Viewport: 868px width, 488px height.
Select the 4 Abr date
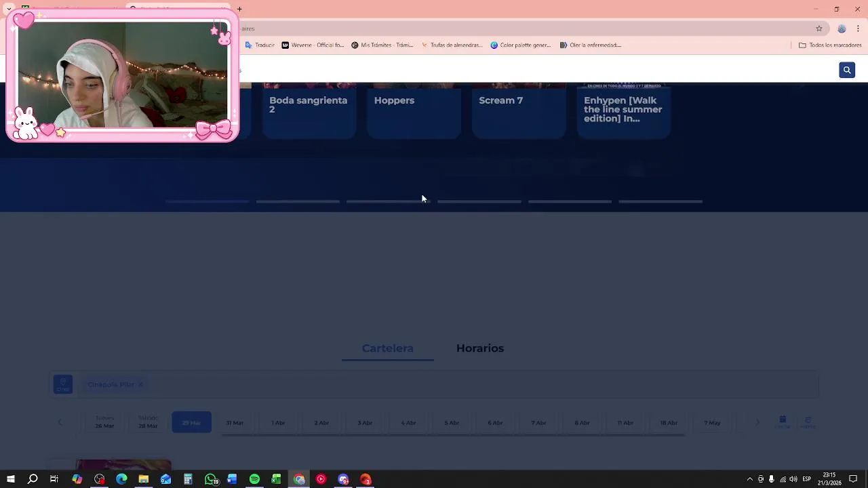pyautogui.click(x=408, y=422)
